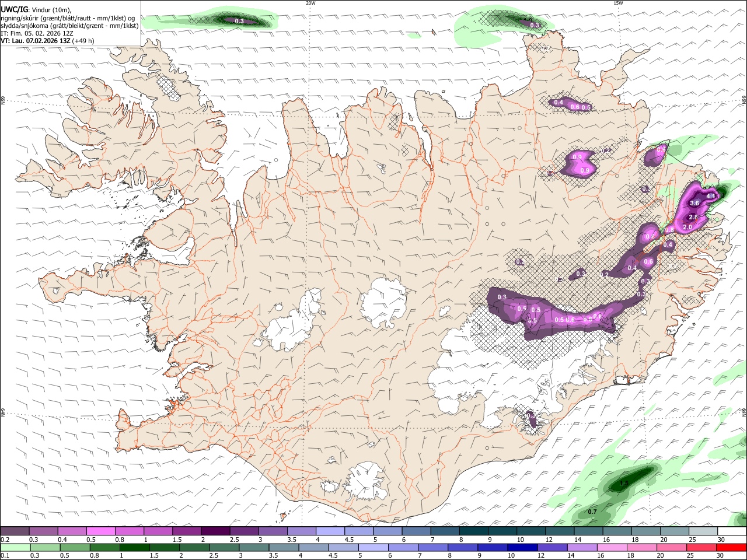
Task: Click the '2.0' snowfall value on the east coast
Action: [687, 227]
